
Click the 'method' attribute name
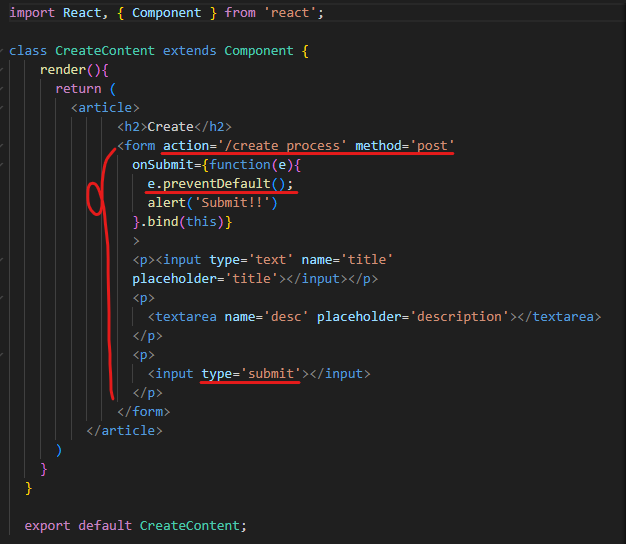[378, 146]
